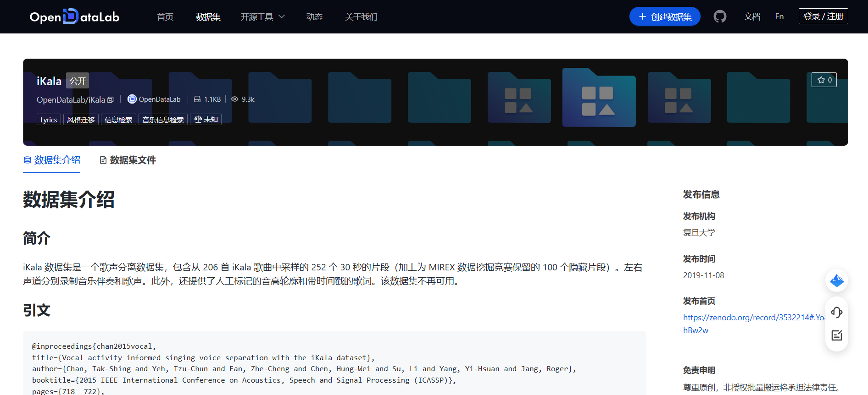Click the 发布信息 sidebar heading
Viewport: 868px width, 395px height.
click(x=701, y=194)
